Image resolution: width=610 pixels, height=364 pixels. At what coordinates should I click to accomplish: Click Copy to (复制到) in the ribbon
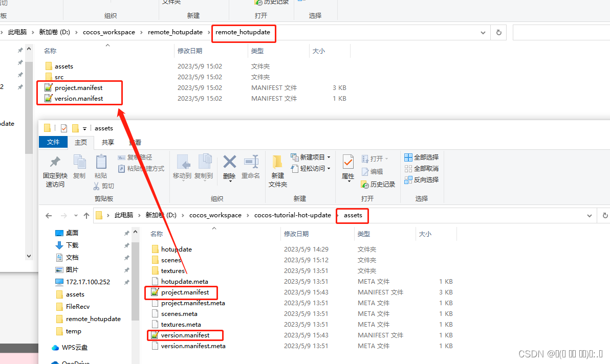[x=204, y=167]
